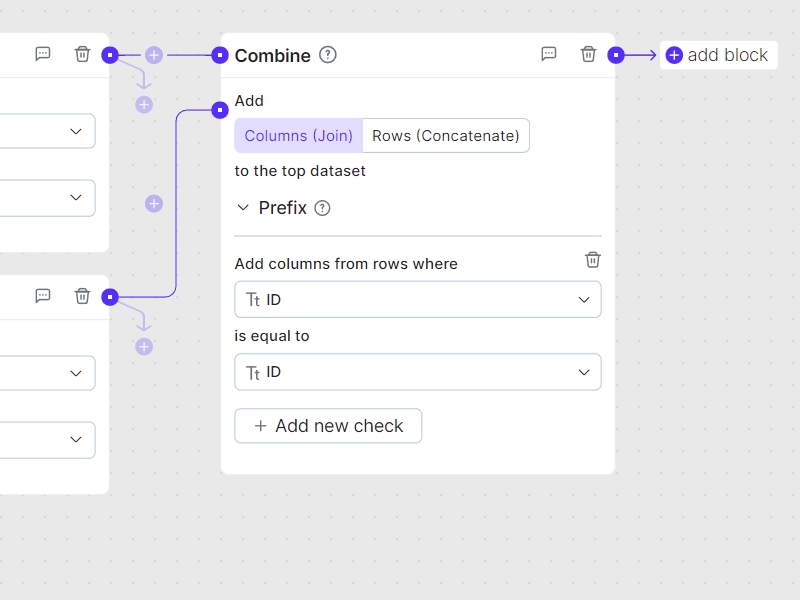Select the Columns (Join) option
This screenshot has width=800, height=600.
click(x=299, y=136)
